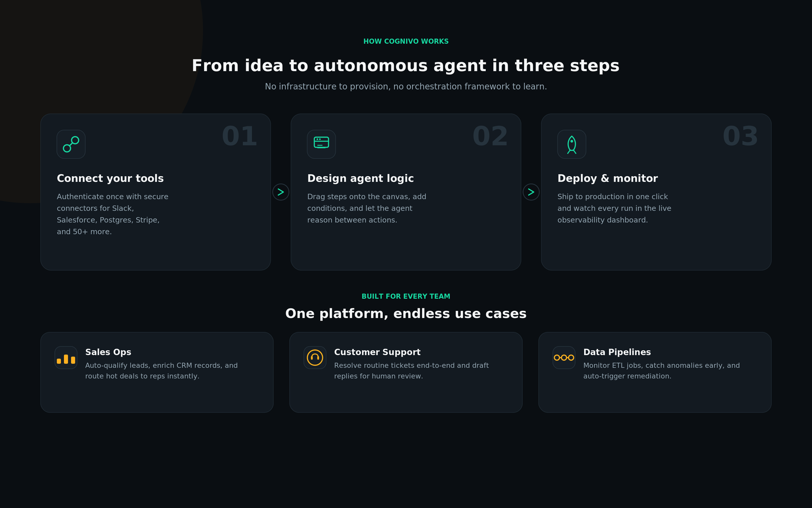
Task: Select the "Design agent logic" heading
Action: (360, 178)
